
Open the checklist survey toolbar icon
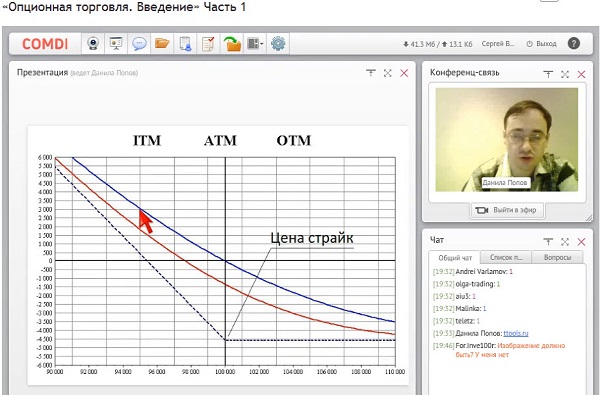208,43
